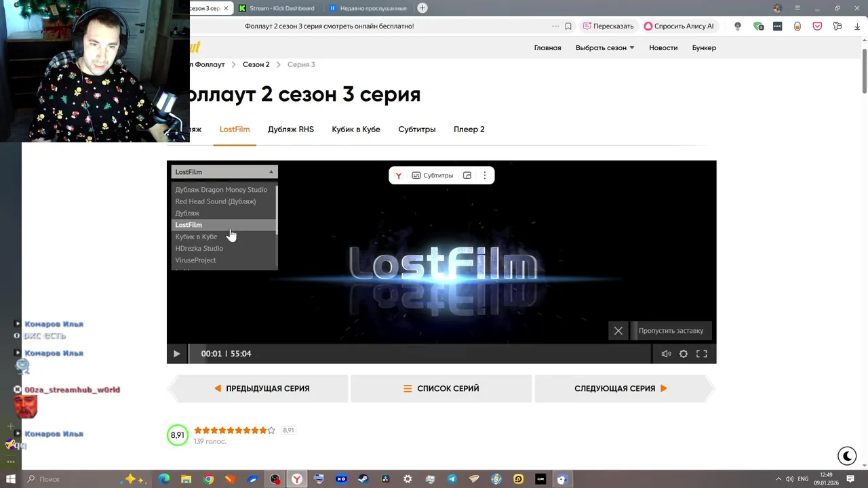
Task: Open Новости in site navigation
Action: click(663, 48)
